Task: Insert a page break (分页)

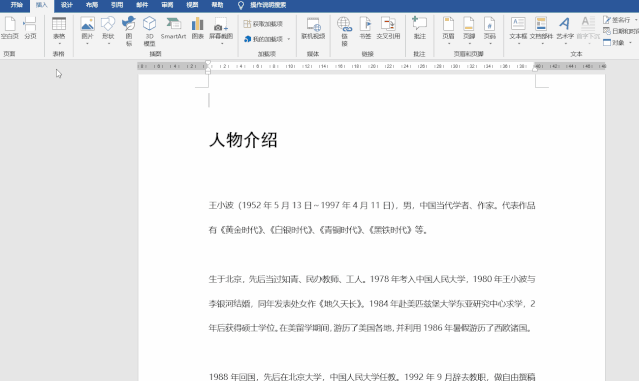Action: point(30,28)
